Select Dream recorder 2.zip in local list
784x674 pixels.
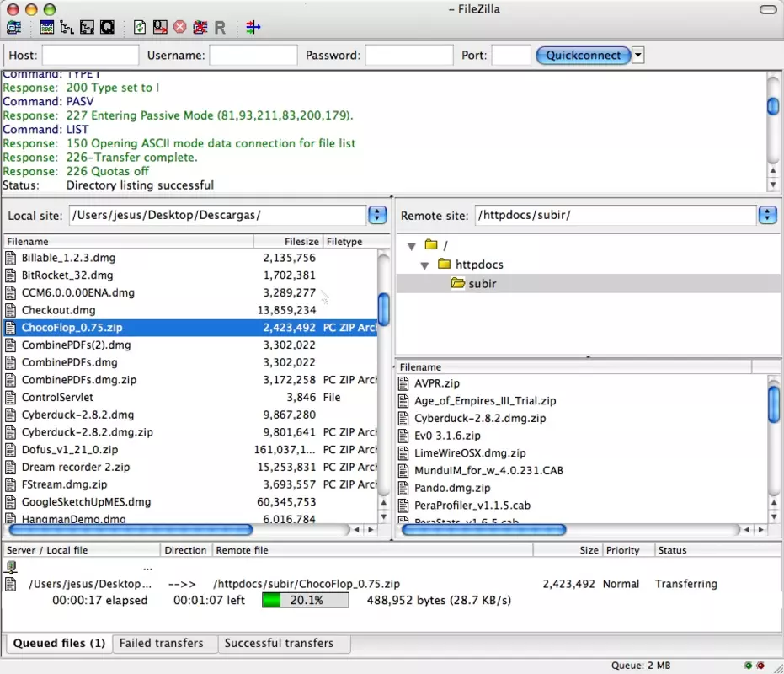[x=190, y=468]
